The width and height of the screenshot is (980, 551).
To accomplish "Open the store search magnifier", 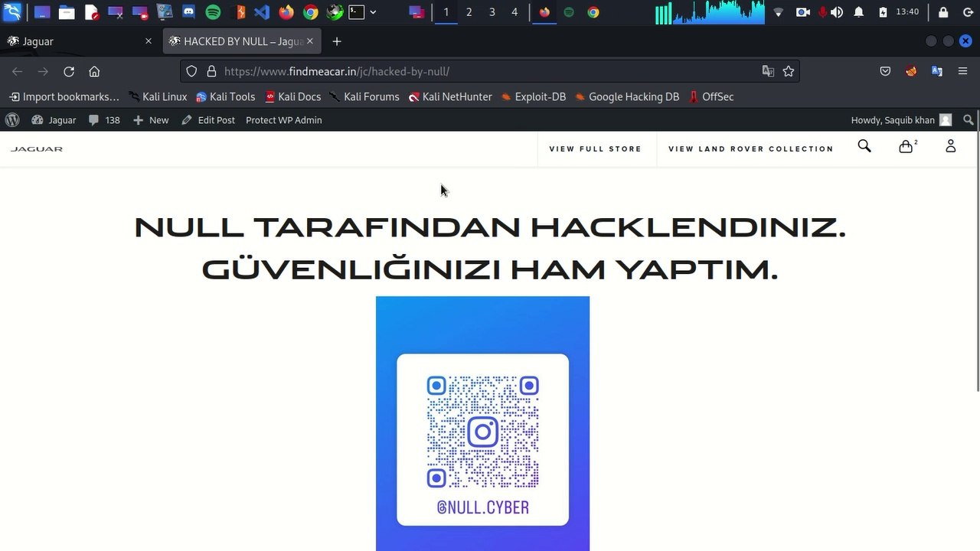I will click(864, 146).
